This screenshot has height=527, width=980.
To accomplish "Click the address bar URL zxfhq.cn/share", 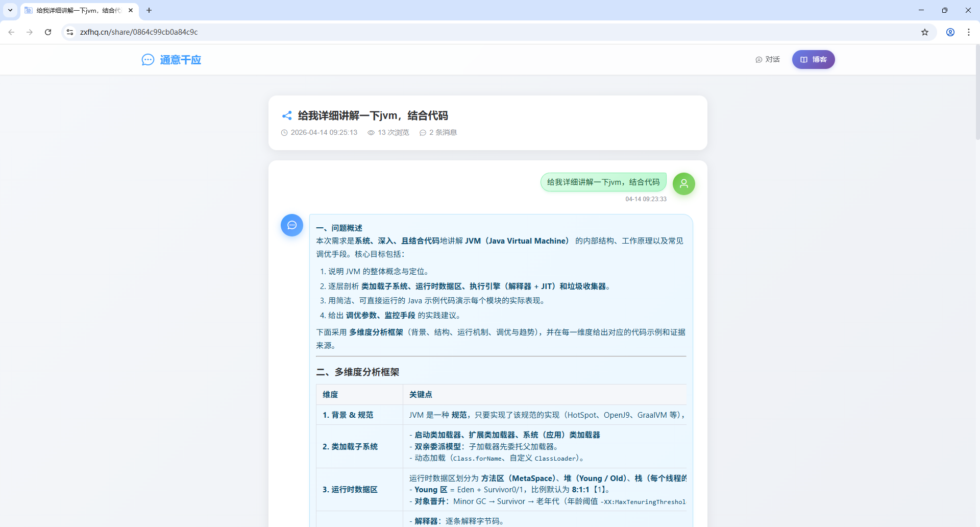I will pyautogui.click(x=139, y=32).
